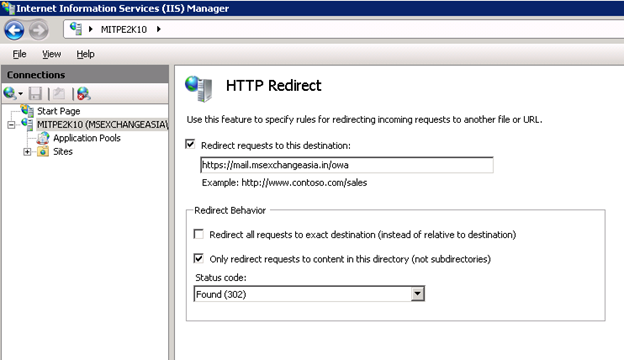Click the grayed Forward arrow button
Image resolution: width=624 pixels, height=360 pixels.
point(39,30)
